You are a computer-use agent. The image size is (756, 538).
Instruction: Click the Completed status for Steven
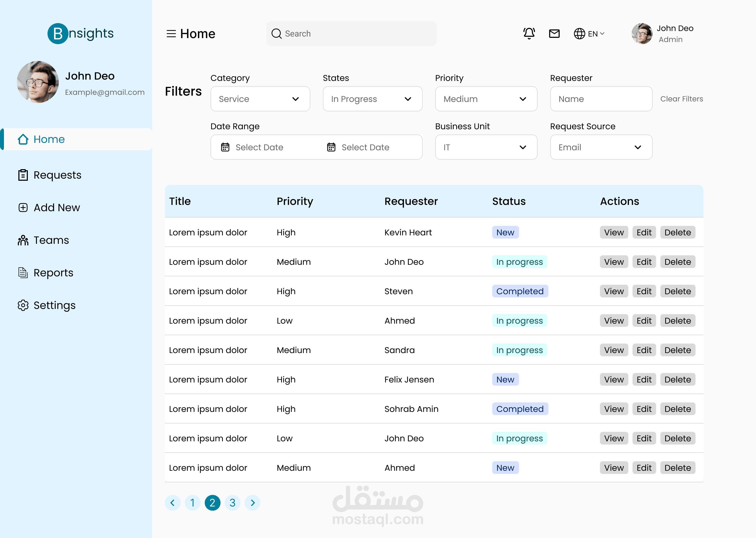(x=520, y=291)
